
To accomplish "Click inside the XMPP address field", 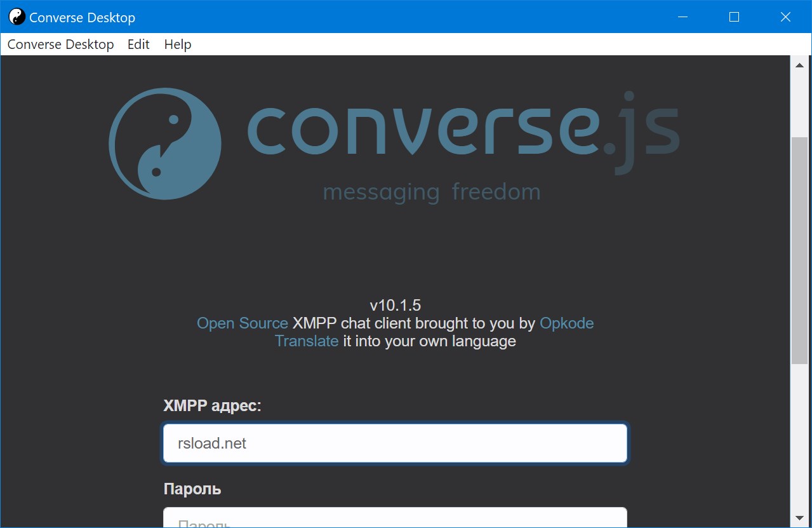I will [394, 443].
